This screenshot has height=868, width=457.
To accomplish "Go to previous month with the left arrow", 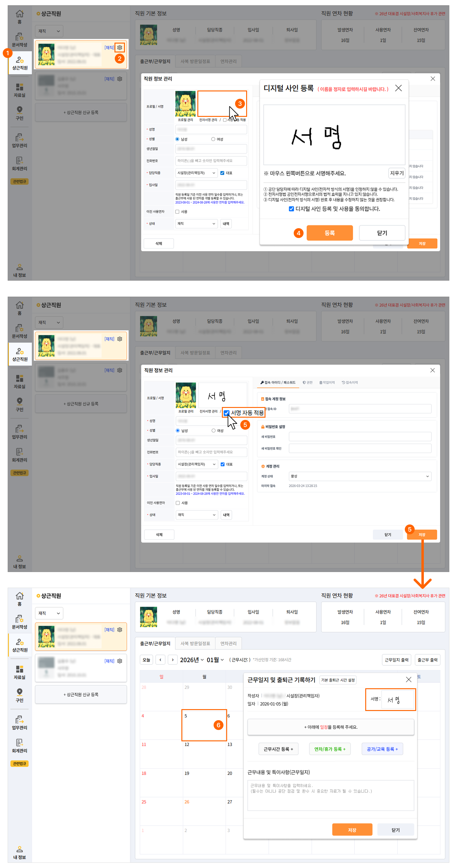I will pos(160,659).
